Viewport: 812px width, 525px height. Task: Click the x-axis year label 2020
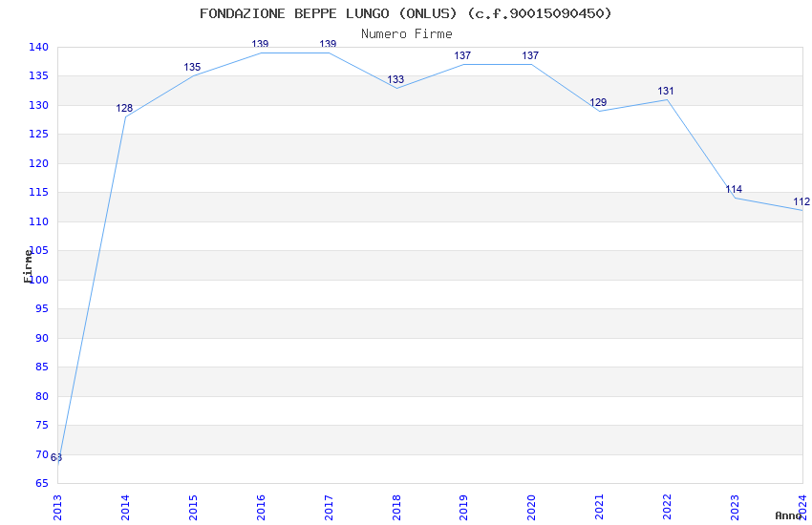point(531,507)
